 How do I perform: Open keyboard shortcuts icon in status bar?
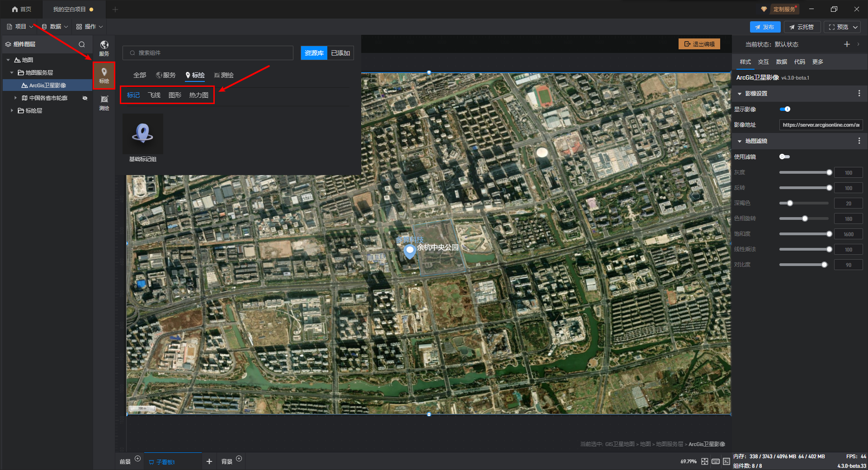pyautogui.click(x=716, y=461)
